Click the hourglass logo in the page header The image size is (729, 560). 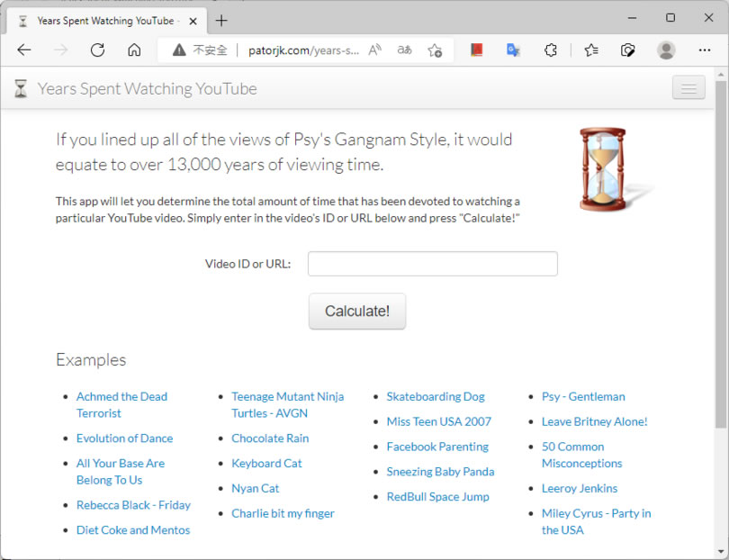(21, 88)
